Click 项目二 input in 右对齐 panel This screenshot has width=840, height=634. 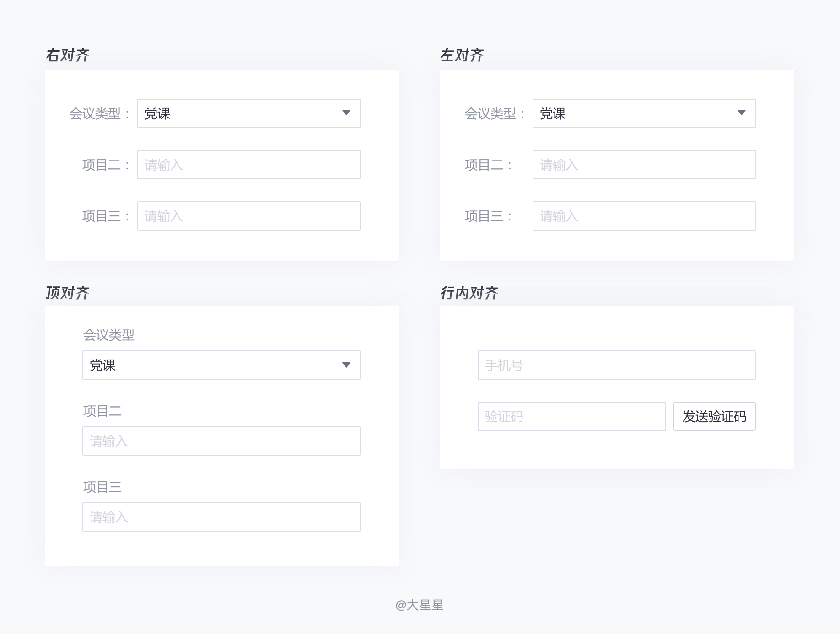click(248, 165)
